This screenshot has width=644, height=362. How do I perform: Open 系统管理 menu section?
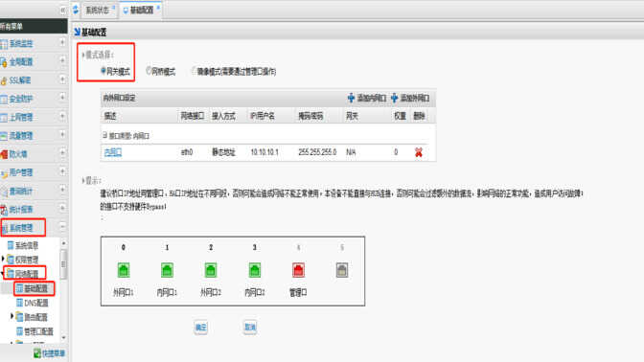[21, 228]
